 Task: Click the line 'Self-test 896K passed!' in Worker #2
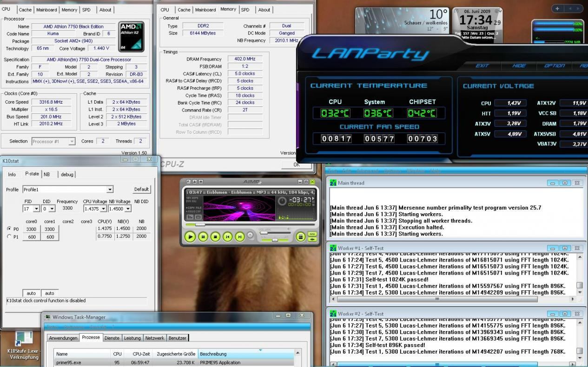click(377, 345)
